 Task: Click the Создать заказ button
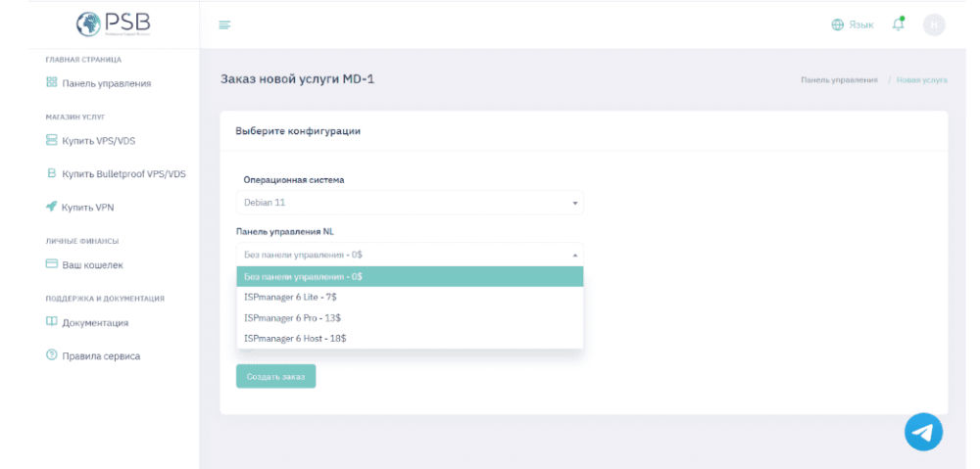click(275, 377)
